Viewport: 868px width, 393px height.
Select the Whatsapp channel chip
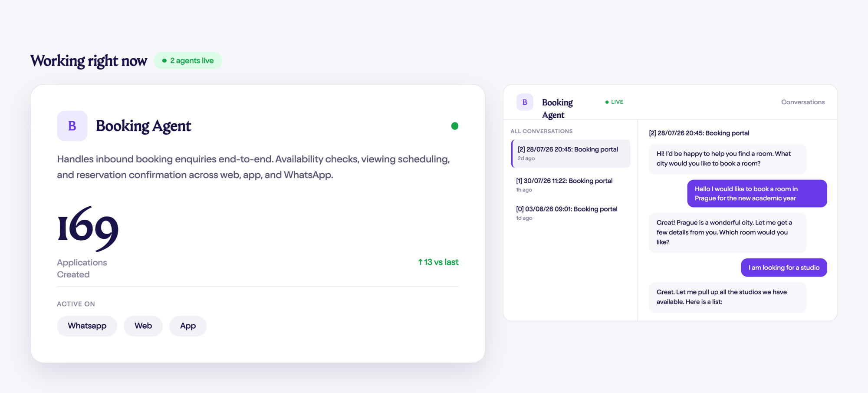tap(87, 326)
